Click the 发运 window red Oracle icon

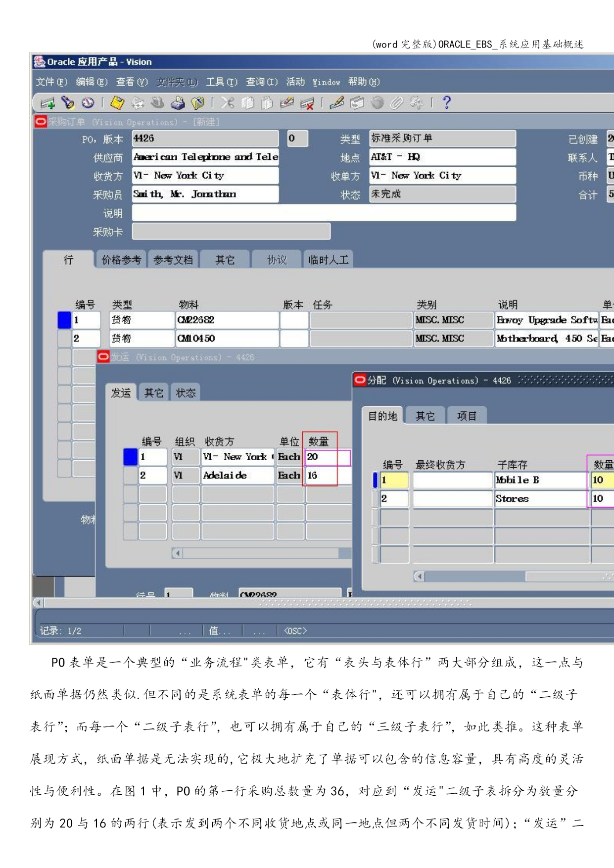coord(103,357)
